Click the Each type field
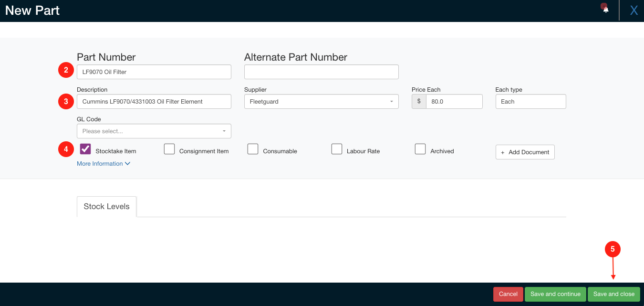Viewport: 644px width, 306px height. (x=530, y=101)
